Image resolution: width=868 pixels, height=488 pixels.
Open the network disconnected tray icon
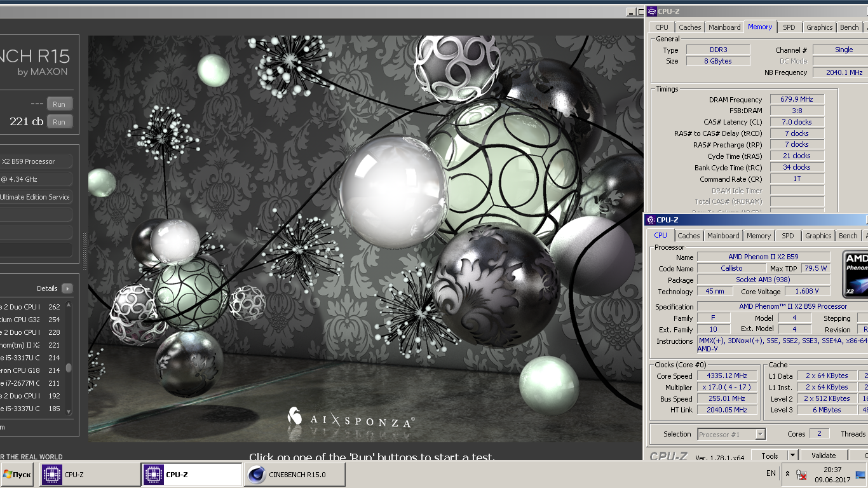tap(801, 475)
